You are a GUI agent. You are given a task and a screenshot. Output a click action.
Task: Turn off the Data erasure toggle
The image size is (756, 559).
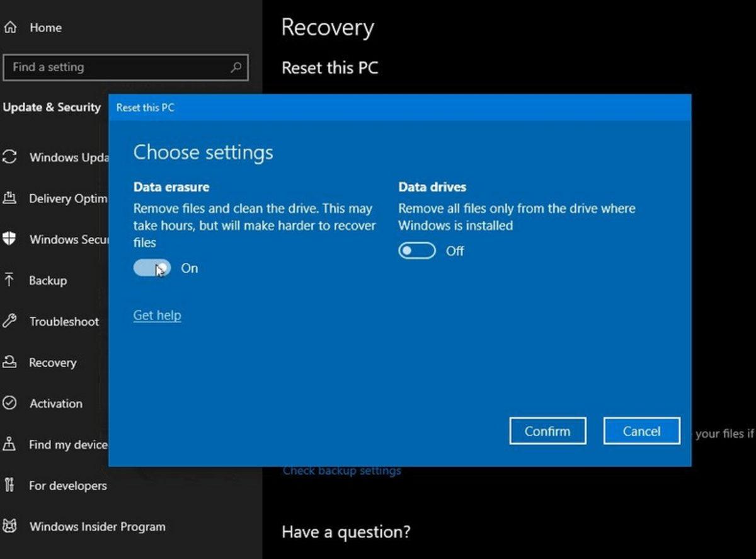click(152, 268)
